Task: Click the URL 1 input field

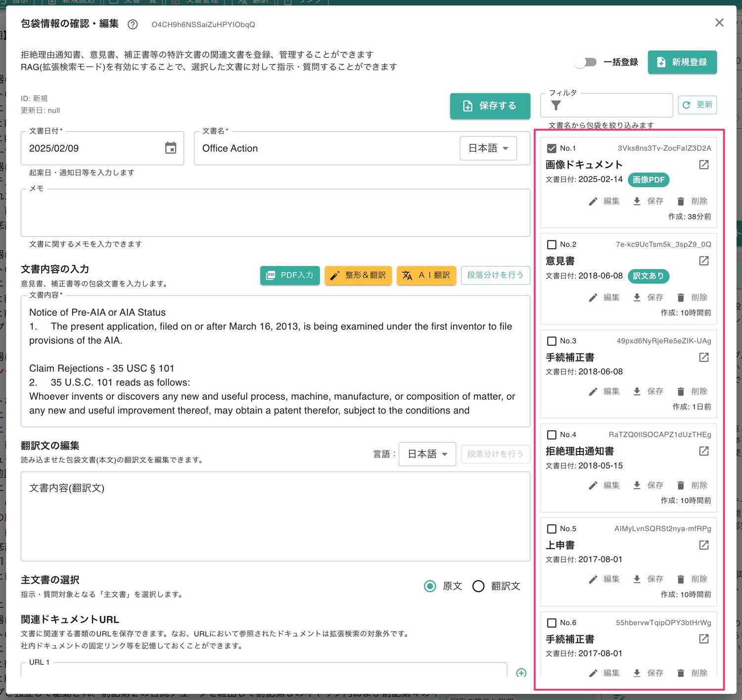Action: (x=264, y=670)
